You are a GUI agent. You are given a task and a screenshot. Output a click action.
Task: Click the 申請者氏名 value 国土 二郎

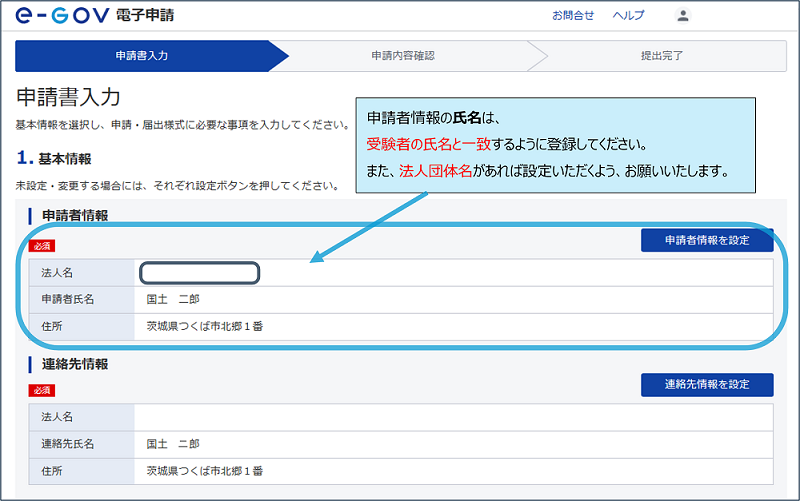pyautogui.click(x=173, y=299)
